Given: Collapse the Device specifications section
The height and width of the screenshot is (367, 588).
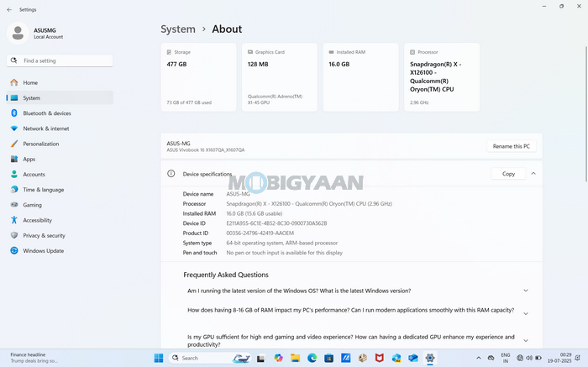Looking at the screenshot, I should point(533,174).
